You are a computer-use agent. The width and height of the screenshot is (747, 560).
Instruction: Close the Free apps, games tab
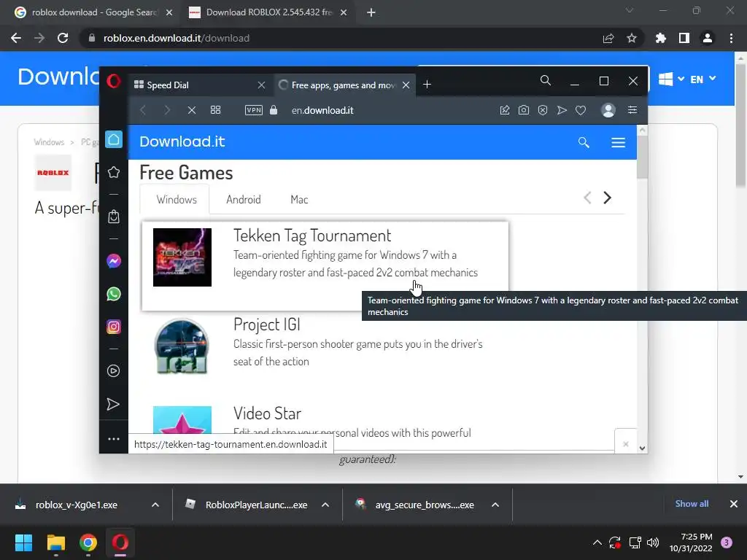pyautogui.click(x=406, y=85)
